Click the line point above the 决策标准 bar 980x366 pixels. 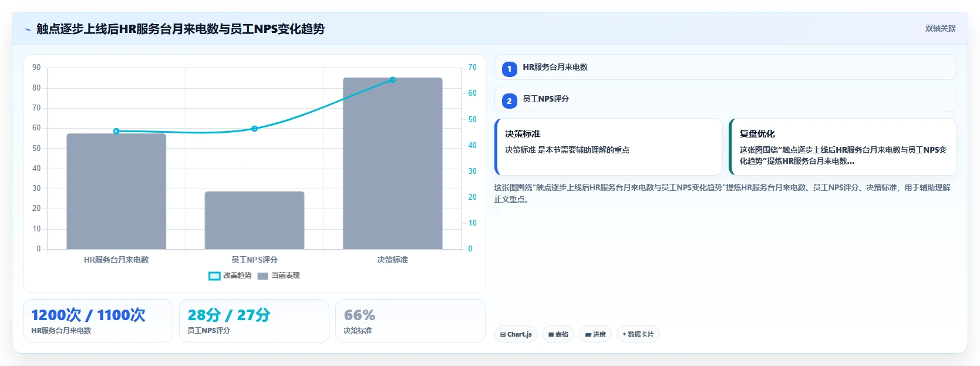(x=393, y=80)
